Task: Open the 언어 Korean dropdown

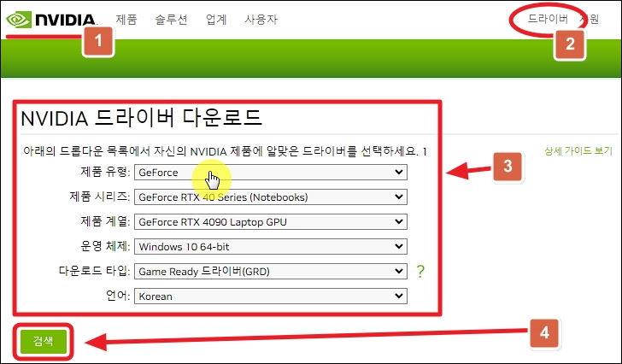Action: 271,296
